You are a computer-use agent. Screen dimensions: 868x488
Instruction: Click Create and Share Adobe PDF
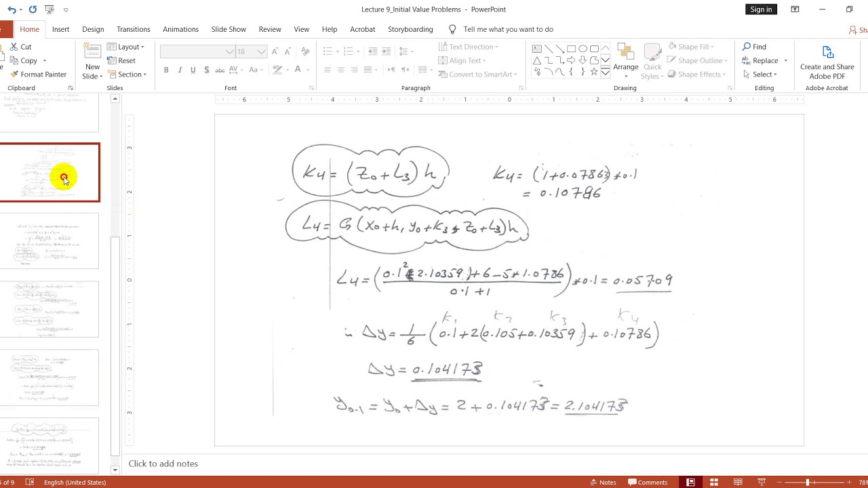(827, 62)
